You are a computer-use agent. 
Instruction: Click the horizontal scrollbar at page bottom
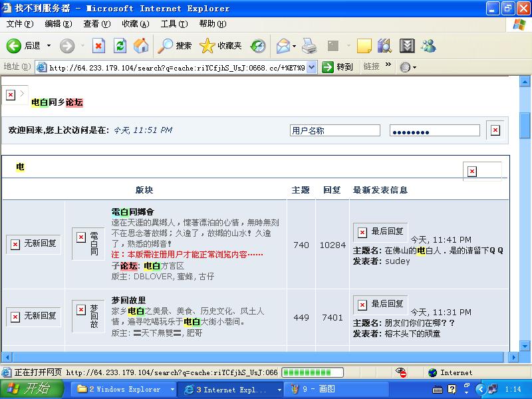259,357
